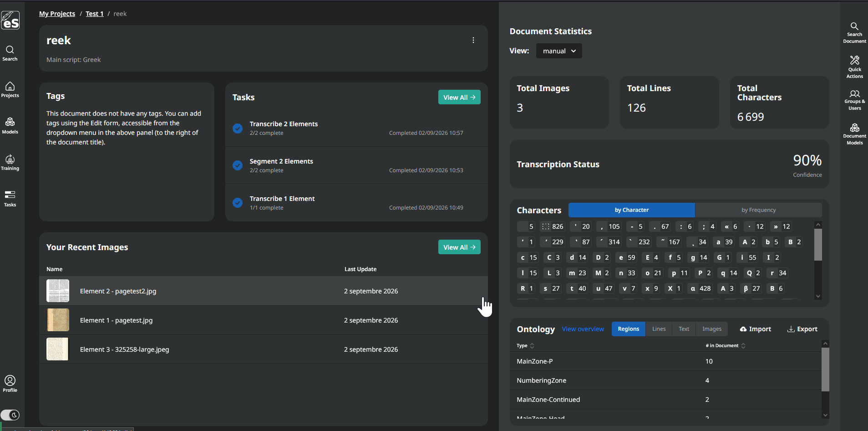Viewport: 868px width, 431px height.
Task: Open the Training sidebar icon
Action: pos(10,163)
